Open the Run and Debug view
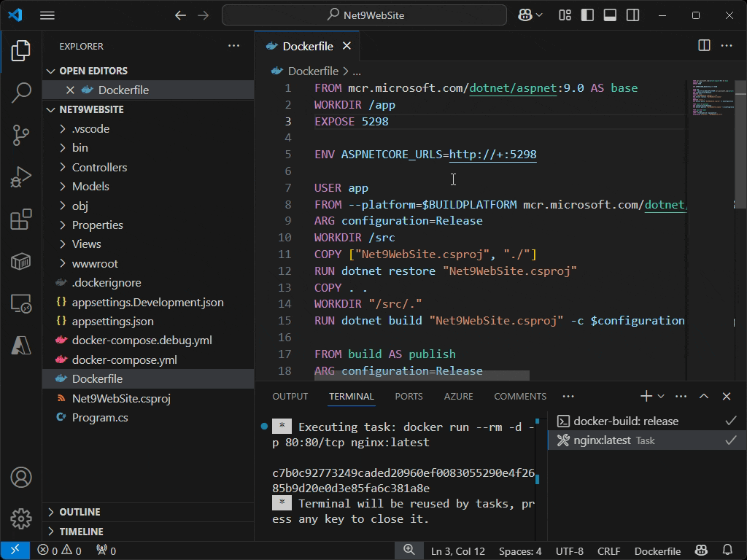This screenshot has width=747, height=560. tap(20, 176)
